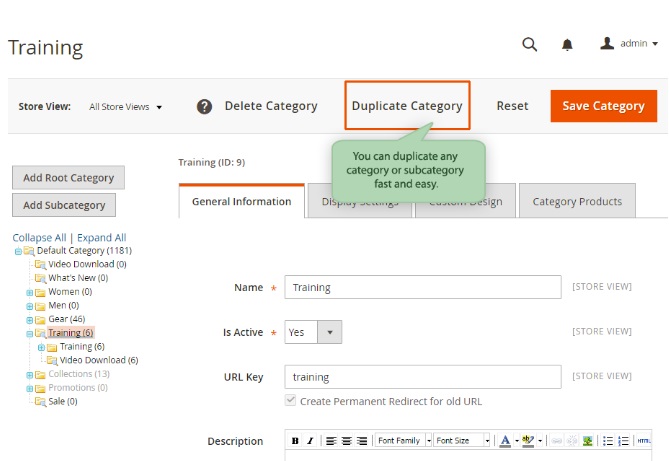Click the help question mark icon
Viewport: 669px width, 461px height.
tap(204, 106)
